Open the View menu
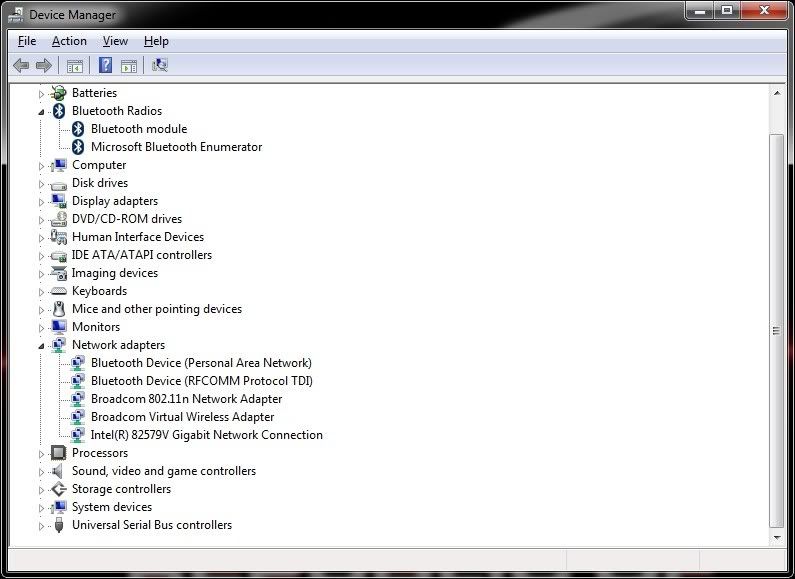 pyautogui.click(x=115, y=41)
